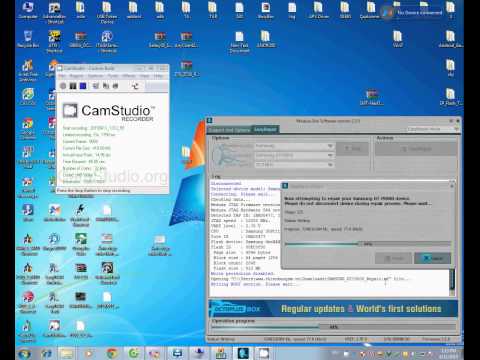This screenshot has height=360, width=480.
Task: Launch Internet Explorer from the taskbar
Action: coord(47,354)
